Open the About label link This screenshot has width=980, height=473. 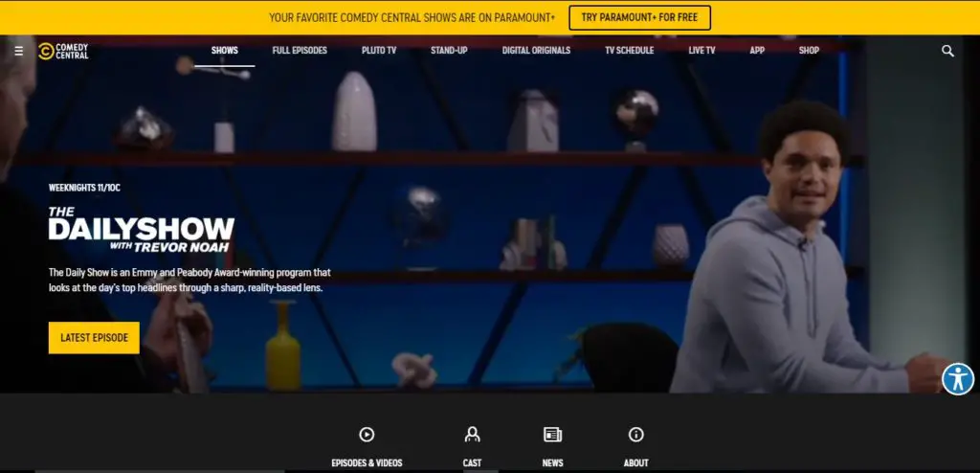click(x=635, y=463)
